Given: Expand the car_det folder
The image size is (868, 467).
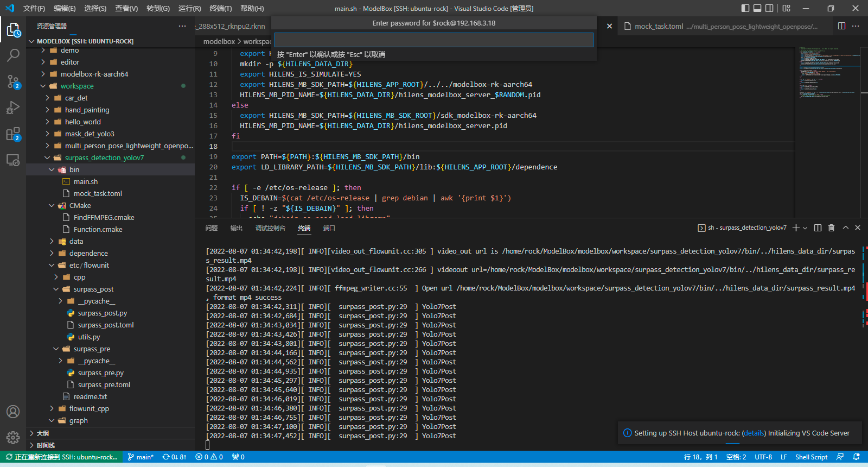Looking at the screenshot, I should 76,98.
